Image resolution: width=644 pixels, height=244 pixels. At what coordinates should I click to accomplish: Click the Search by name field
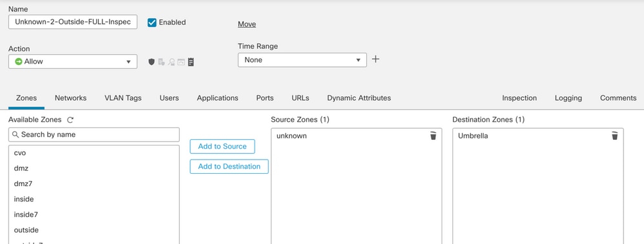pyautogui.click(x=94, y=135)
